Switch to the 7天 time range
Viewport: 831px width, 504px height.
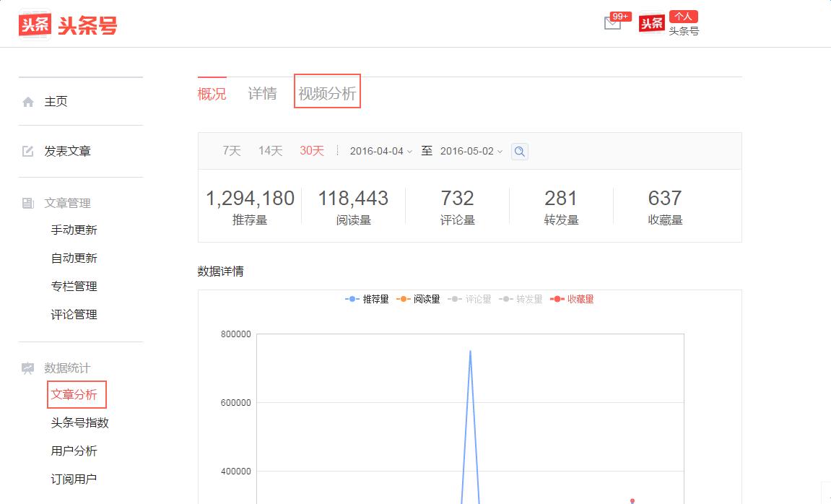tap(232, 151)
